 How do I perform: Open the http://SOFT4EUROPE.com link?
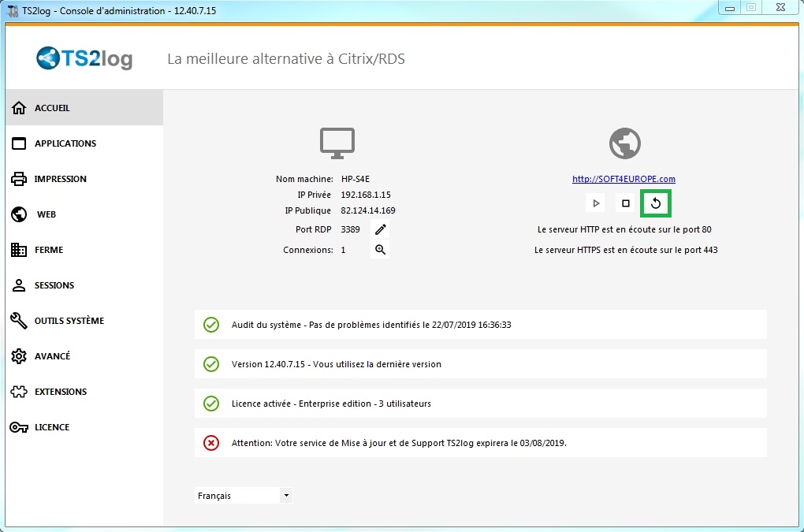(623, 179)
